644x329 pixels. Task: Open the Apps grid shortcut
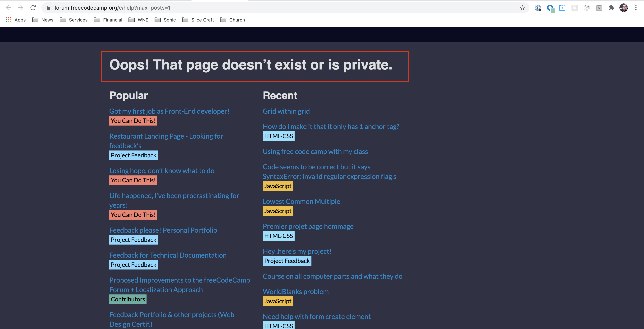click(x=16, y=20)
